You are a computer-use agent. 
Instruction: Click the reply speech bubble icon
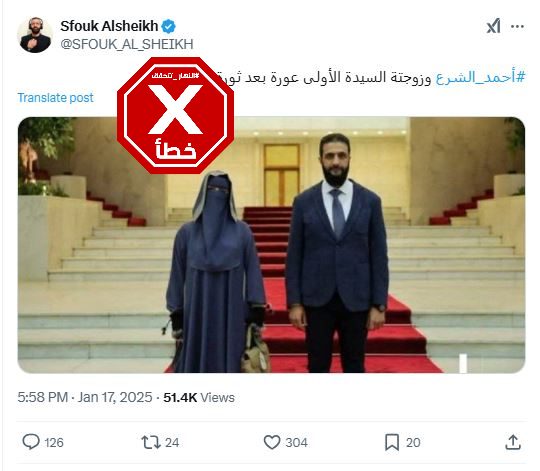point(31,442)
